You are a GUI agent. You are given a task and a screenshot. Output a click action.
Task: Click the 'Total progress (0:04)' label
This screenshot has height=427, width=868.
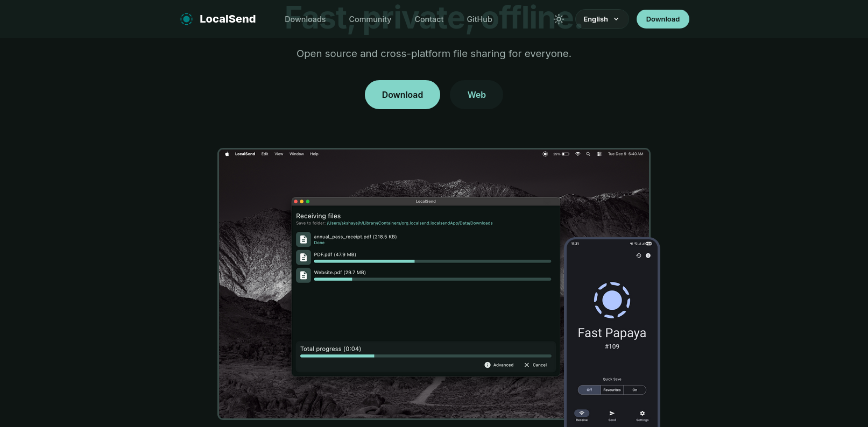tap(330, 349)
